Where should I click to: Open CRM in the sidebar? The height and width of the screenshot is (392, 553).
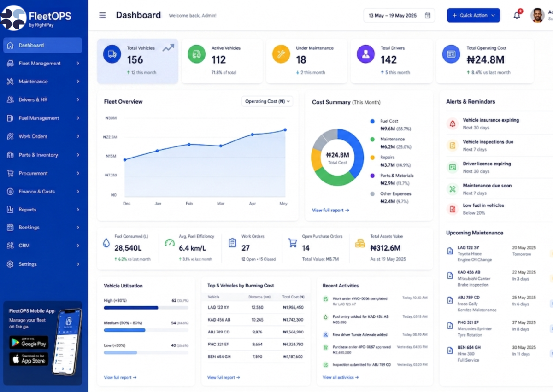click(43, 246)
